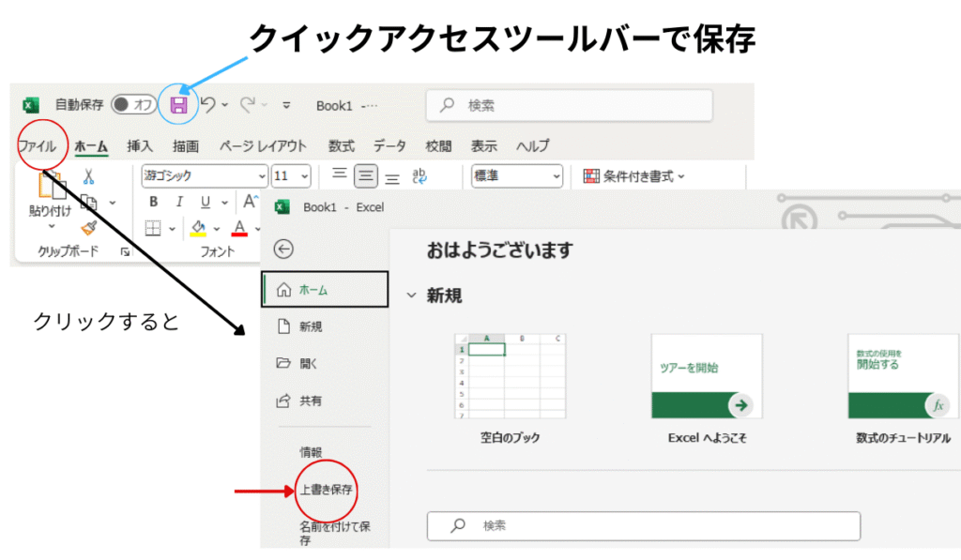Viewport: 961px width, 560px height.
Task: Select the Cut scissors icon
Action: click(88, 176)
